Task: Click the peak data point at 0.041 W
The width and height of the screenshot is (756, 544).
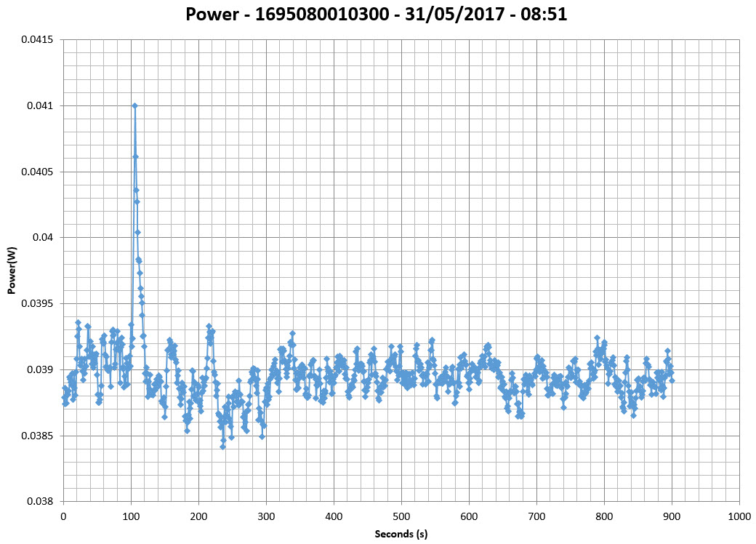Action: click(134, 105)
